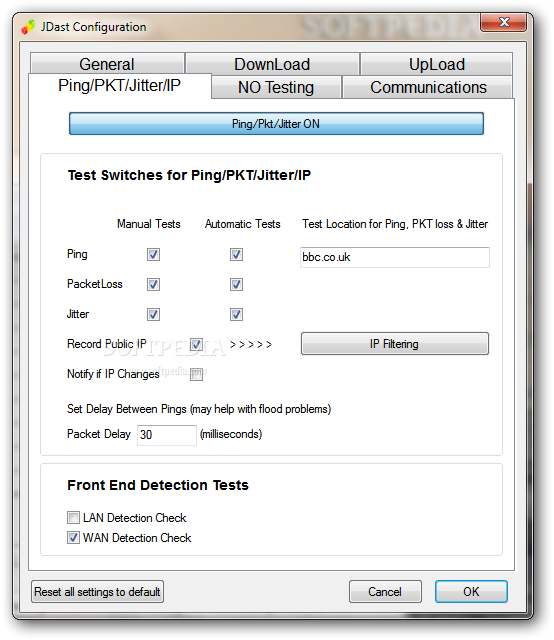Toggle the Ping/Pkt/Jitter ON button
Image resolution: width=554 pixels, height=640 pixels.
pos(276,124)
